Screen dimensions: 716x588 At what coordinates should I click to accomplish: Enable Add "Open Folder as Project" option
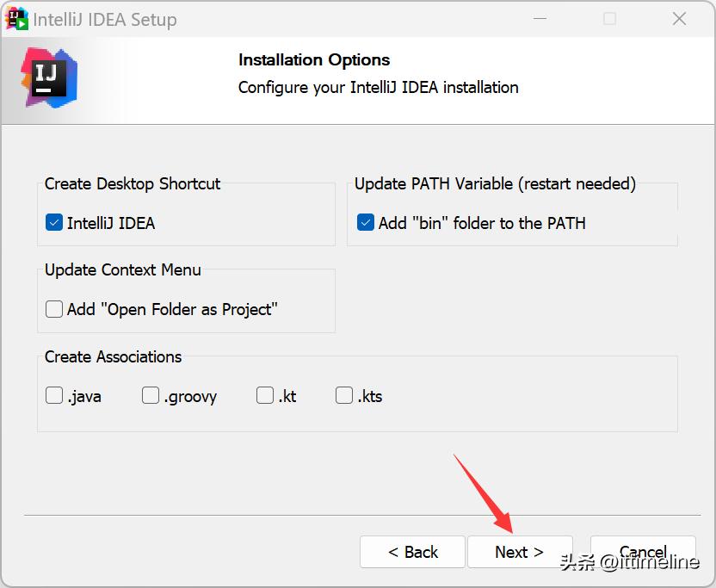click(54, 309)
